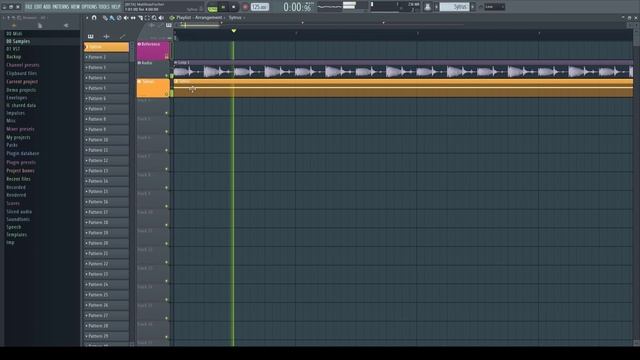The width and height of the screenshot is (640, 360).
Task: Click next arrow right of Sytrus selector
Action: pyautogui.click(x=473, y=7)
